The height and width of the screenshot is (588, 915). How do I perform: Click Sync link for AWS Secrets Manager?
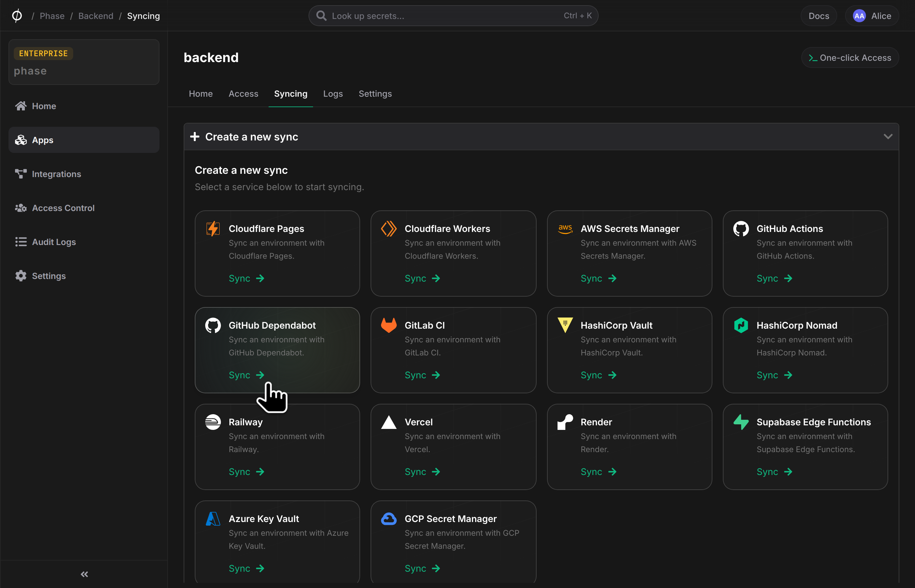(598, 278)
